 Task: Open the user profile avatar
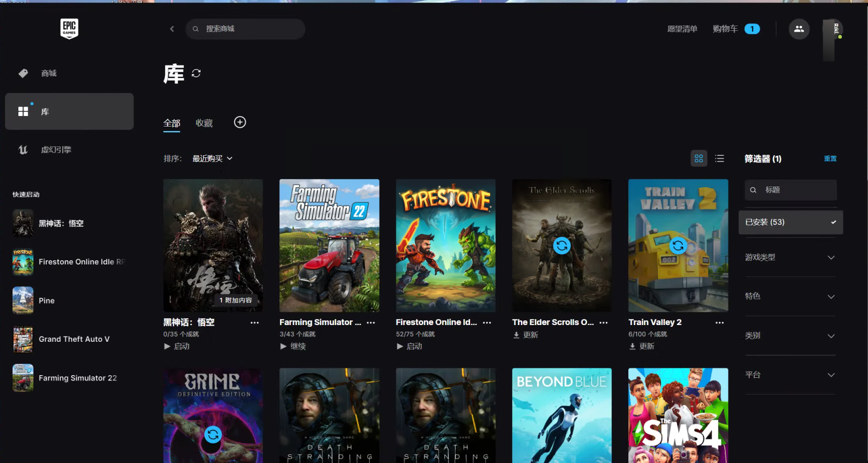[x=832, y=29]
